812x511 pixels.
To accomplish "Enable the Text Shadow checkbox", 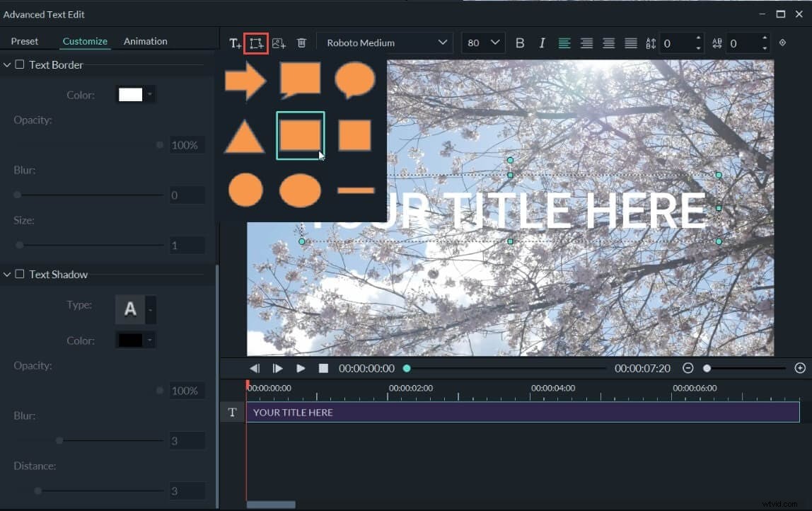I will click(x=21, y=275).
